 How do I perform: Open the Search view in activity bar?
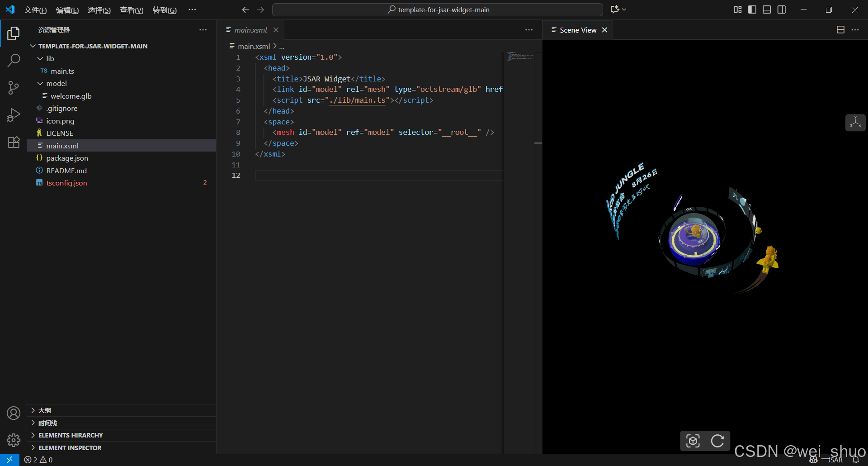[14, 60]
